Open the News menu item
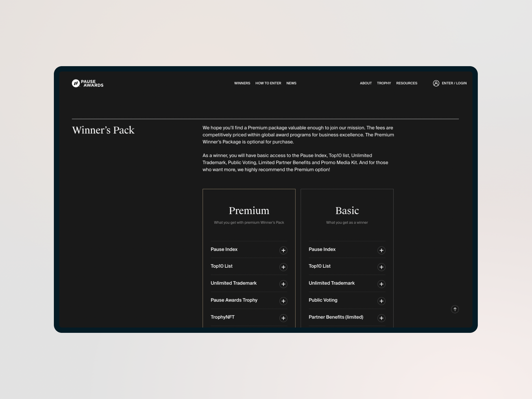 coord(291,83)
